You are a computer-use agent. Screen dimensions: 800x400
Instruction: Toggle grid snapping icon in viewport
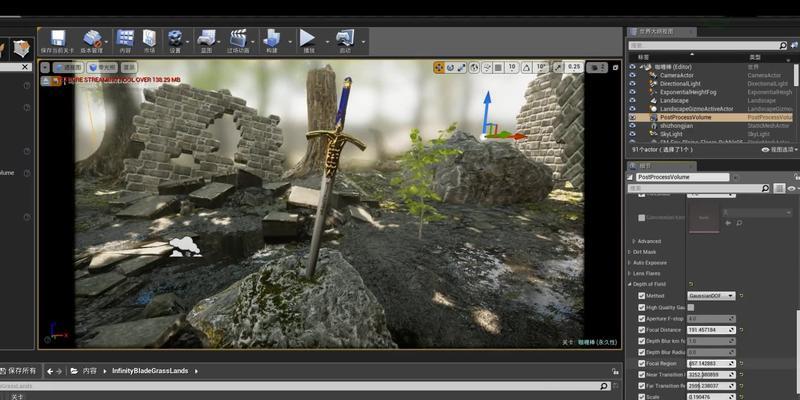(x=498, y=67)
